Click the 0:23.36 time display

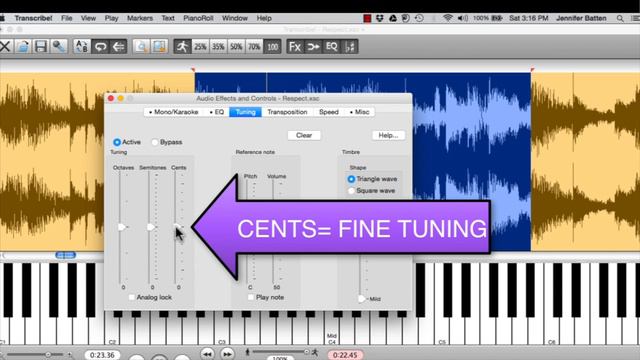(x=102, y=355)
